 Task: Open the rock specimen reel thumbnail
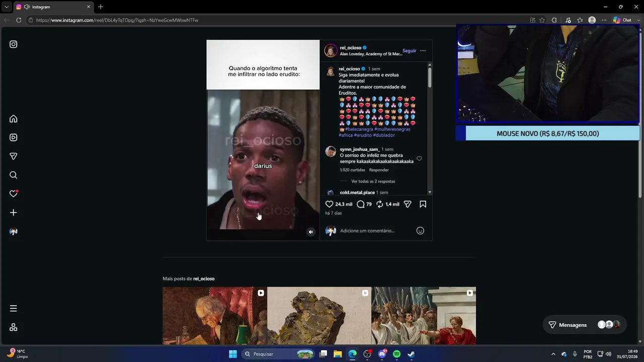(x=319, y=316)
